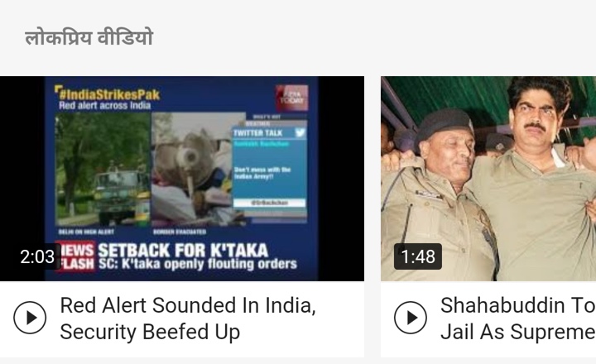
Task: Click the लोकप्रिय वीडियो section heading
Action: pos(89,37)
